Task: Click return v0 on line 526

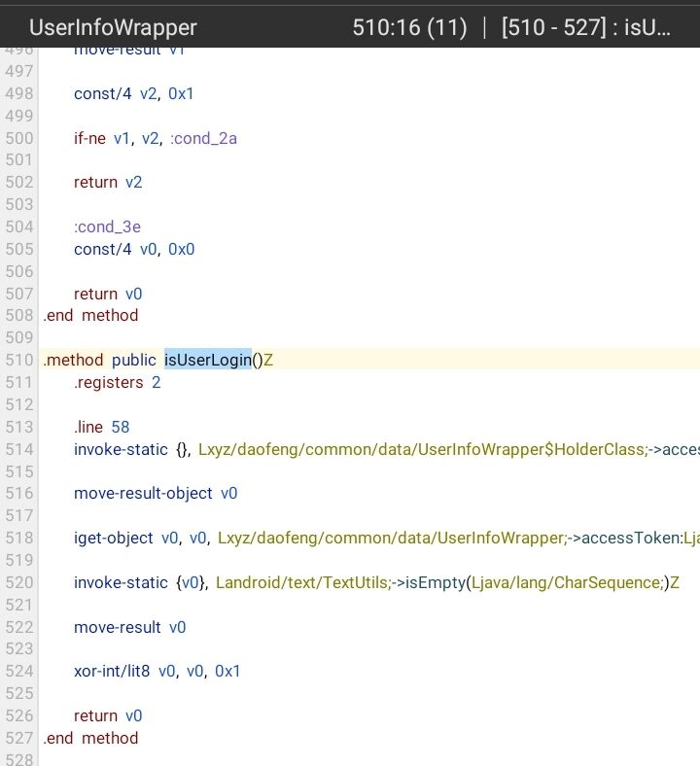Action: click(108, 716)
